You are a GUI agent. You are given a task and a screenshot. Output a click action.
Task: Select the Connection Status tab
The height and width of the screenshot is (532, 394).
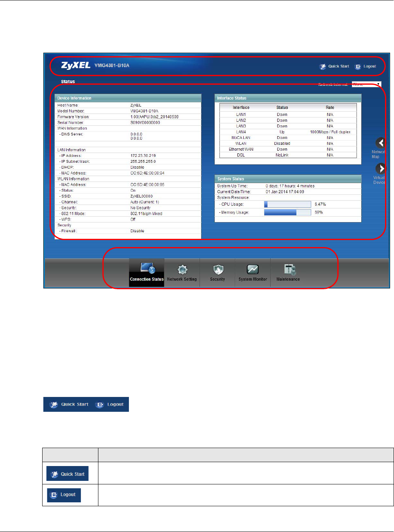coord(146,272)
